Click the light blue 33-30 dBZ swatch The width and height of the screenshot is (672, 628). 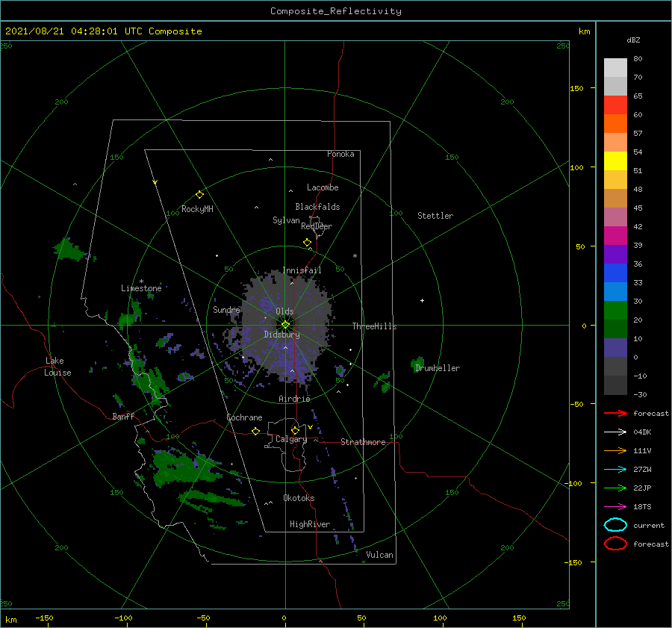pos(615,291)
